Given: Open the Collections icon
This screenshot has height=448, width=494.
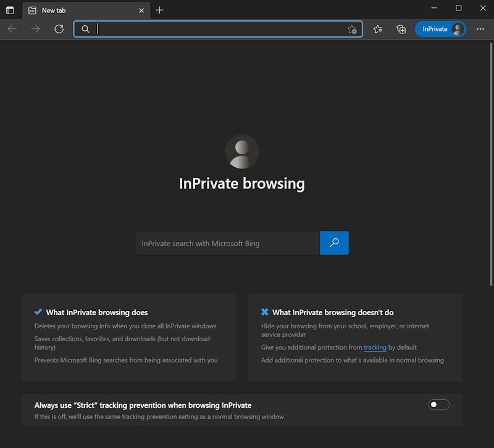Looking at the screenshot, I should 401,29.
